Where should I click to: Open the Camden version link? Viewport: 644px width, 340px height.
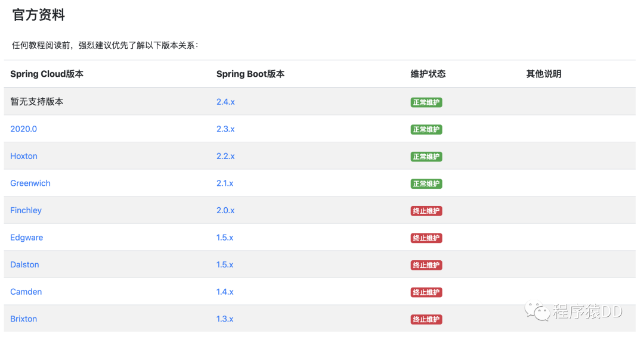(x=26, y=292)
